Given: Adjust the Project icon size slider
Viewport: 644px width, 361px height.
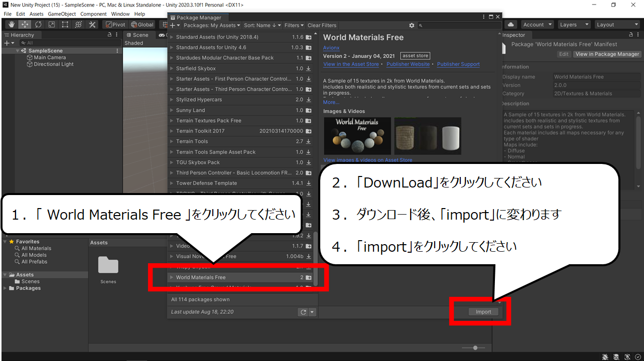Looking at the screenshot, I should (x=472, y=347).
